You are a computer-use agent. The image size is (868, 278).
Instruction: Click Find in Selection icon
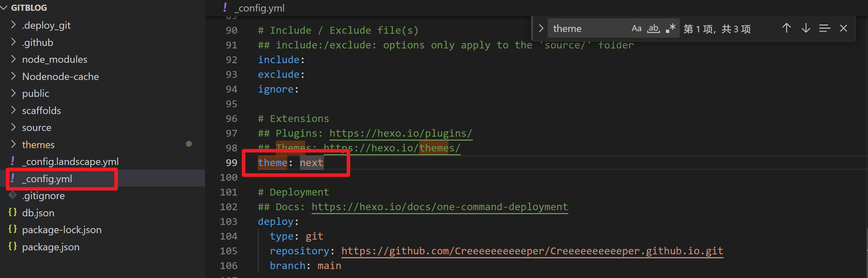pos(825,28)
